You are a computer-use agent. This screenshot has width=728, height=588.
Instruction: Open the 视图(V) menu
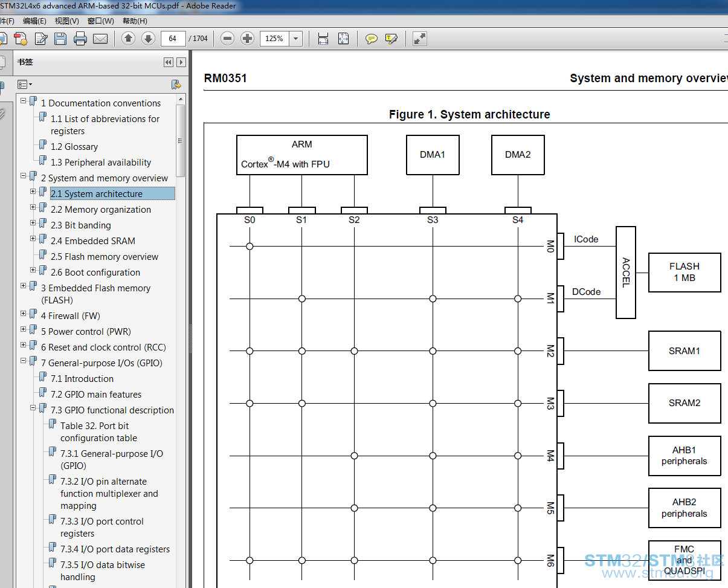[x=66, y=21]
